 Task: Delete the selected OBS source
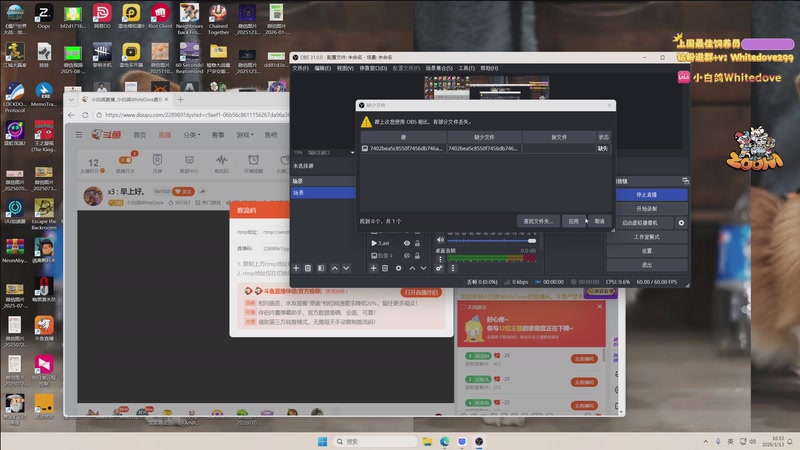pos(385,268)
